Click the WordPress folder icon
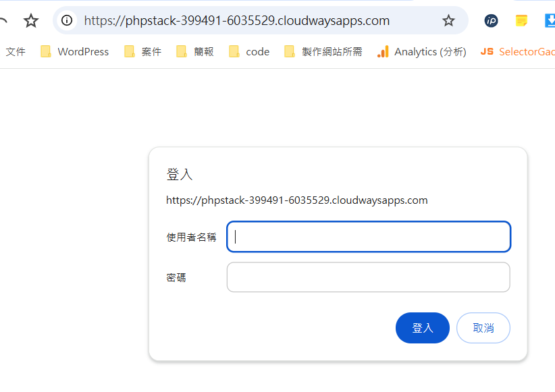 coord(45,51)
